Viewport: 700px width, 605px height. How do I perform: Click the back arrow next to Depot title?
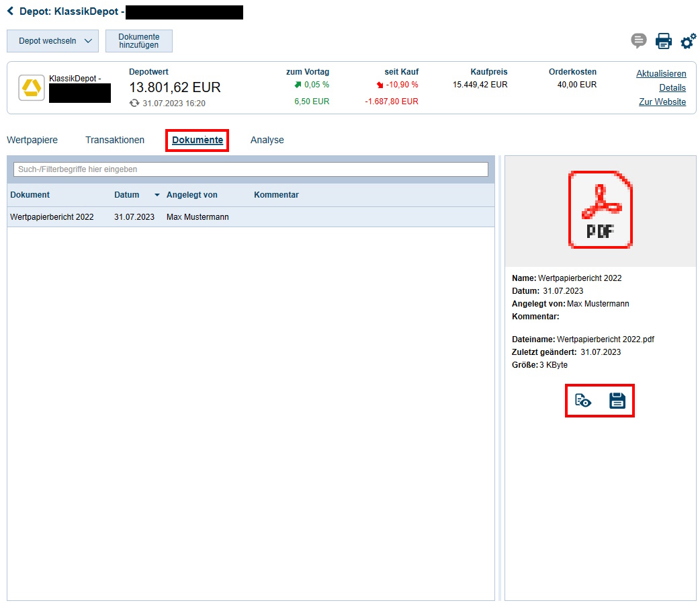(x=11, y=11)
